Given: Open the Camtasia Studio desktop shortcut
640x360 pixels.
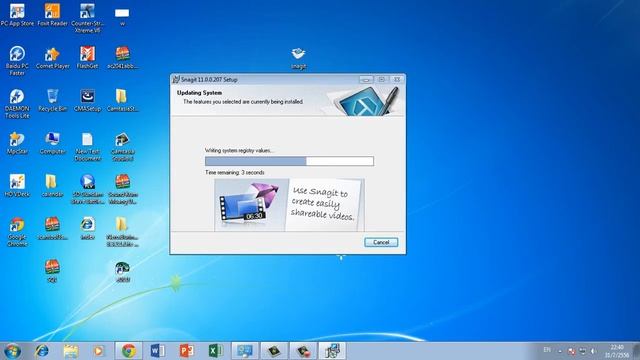Looking at the screenshot, I should (x=122, y=147).
